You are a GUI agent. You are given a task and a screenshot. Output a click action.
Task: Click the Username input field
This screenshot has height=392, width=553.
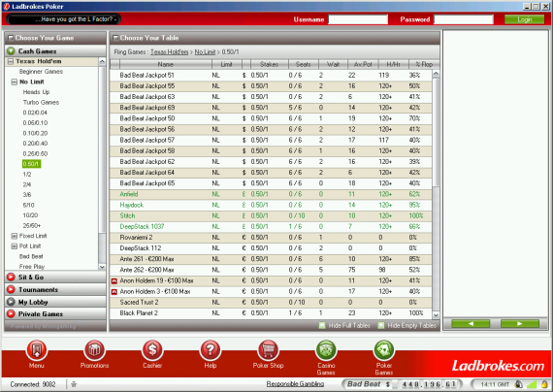point(358,19)
